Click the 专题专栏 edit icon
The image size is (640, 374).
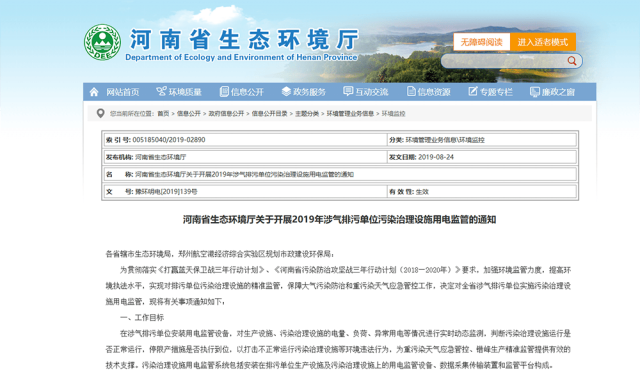(x=473, y=91)
